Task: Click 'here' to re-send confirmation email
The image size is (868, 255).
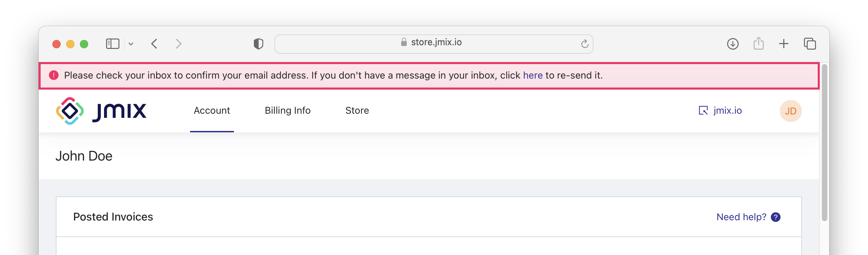Action: 533,75
